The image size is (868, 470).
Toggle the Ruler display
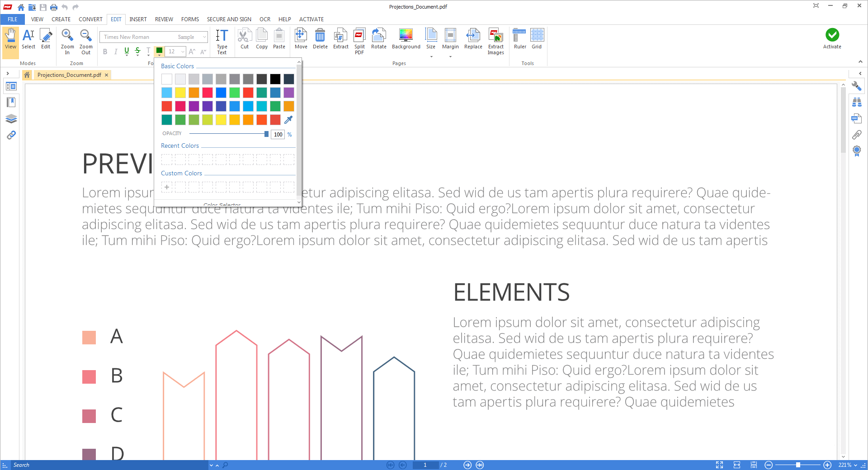pos(520,39)
